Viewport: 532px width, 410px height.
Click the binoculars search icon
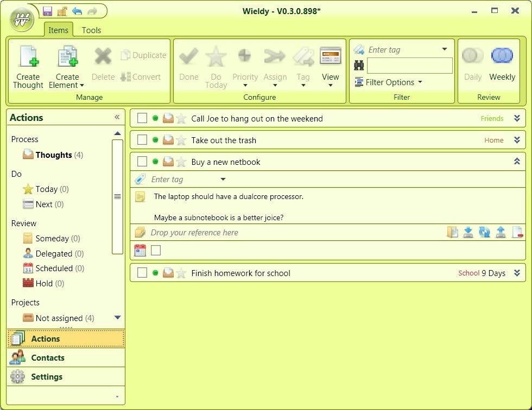pyautogui.click(x=359, y=65)
